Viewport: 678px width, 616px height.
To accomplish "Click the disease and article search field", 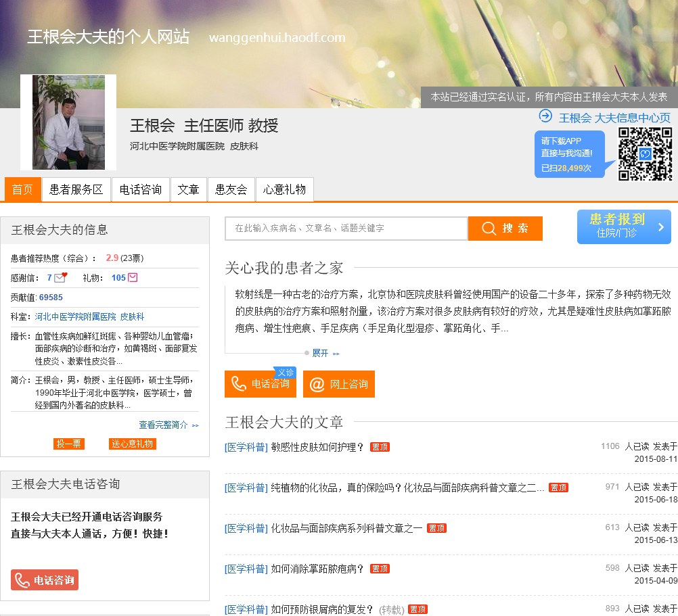I will 346,228.
